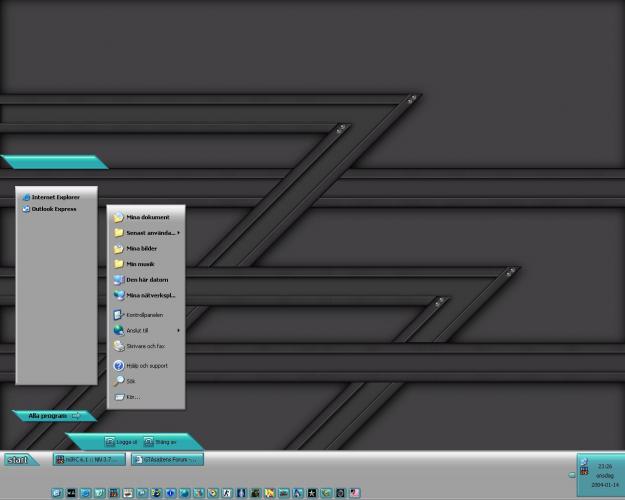Click Sök in the start menu
The height and width of the screenshot is (500, 625).
click(x=130, y=381)
